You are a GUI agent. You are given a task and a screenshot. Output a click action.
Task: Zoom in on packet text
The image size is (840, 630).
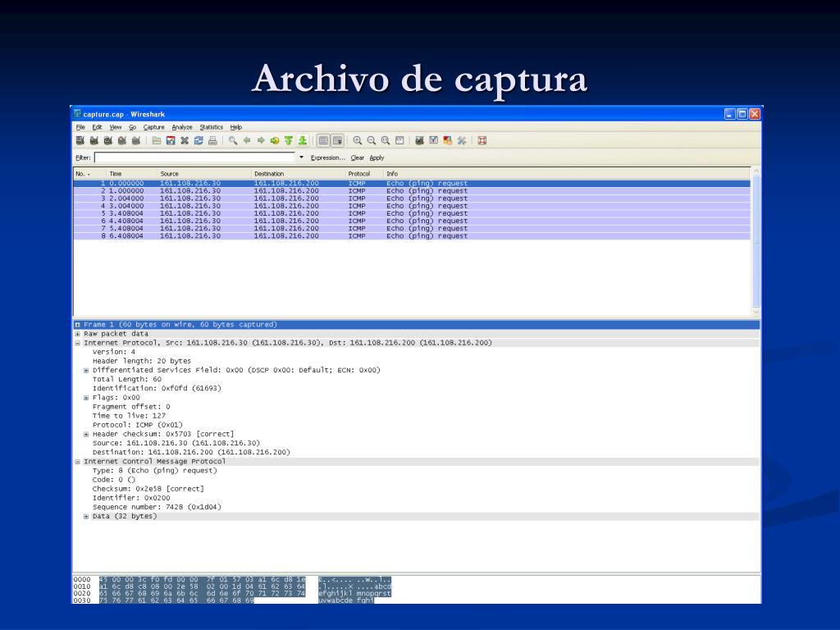(x=358, y=140)
